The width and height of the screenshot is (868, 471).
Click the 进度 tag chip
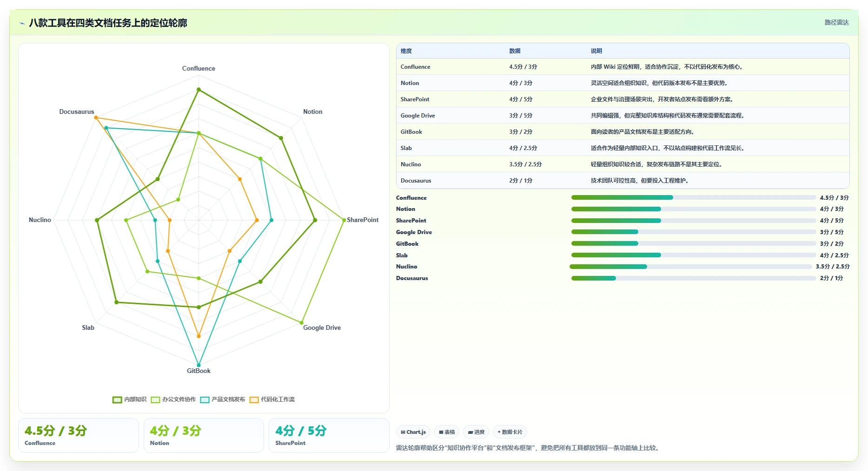coord(476,432)
